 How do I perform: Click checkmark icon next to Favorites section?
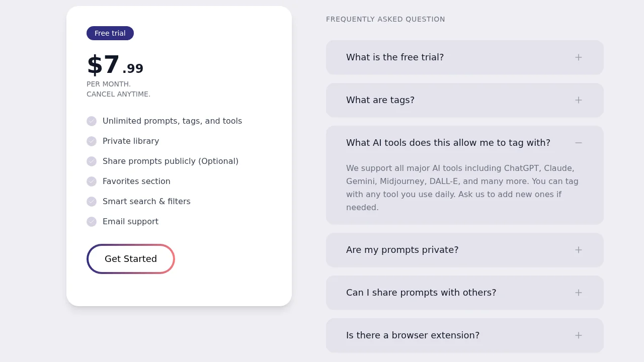pyautogui.click(x=92, y=182)
